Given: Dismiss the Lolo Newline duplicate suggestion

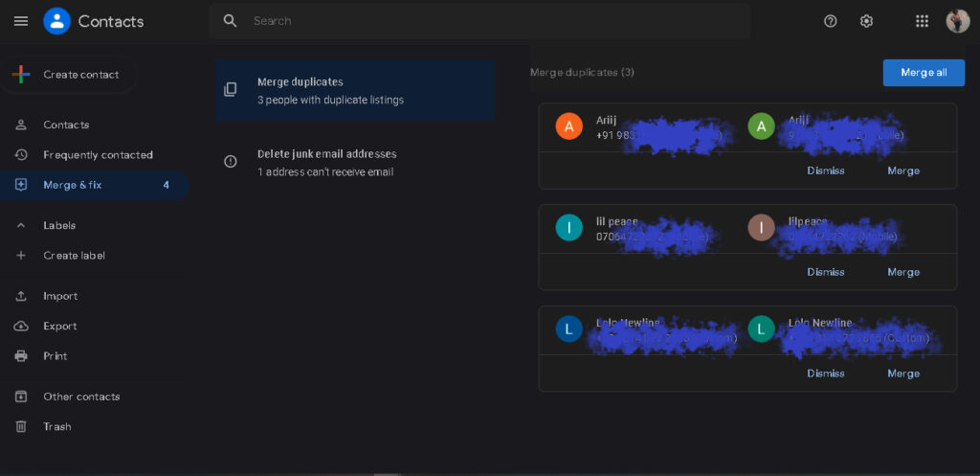Looking at the screenshot, I should click(x=826, y=374).
